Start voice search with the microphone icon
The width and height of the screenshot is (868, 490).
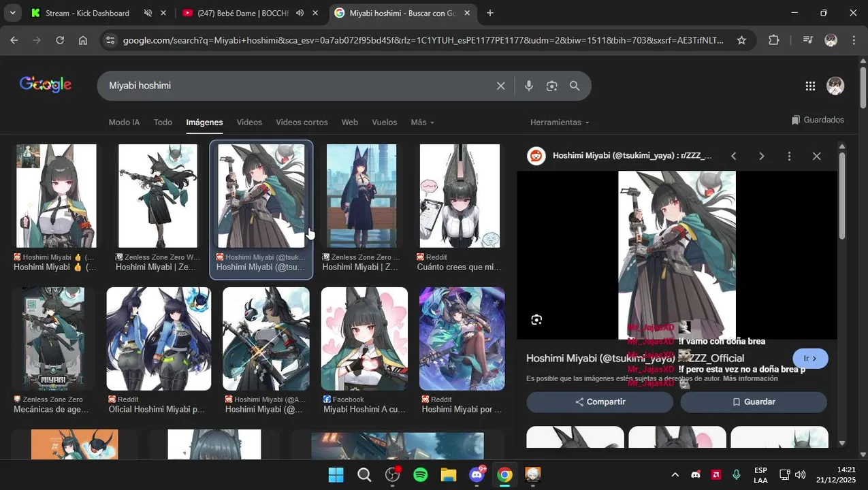[529, 86]
